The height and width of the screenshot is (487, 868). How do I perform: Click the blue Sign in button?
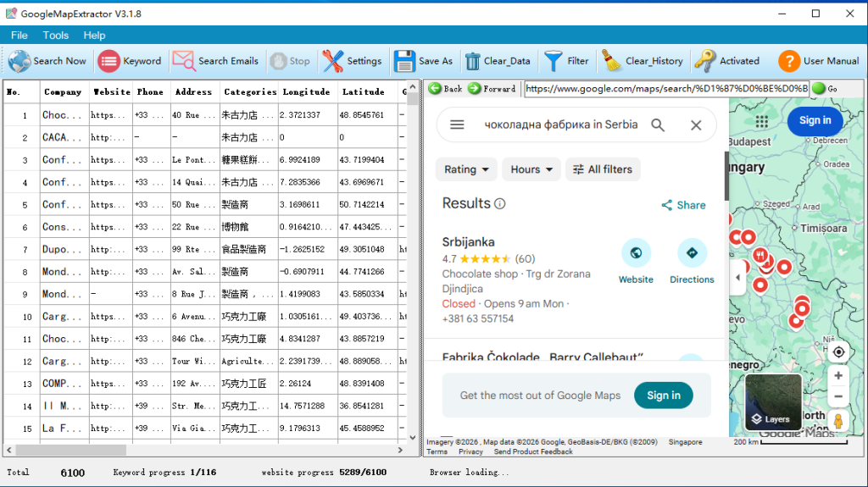(815, 120)
